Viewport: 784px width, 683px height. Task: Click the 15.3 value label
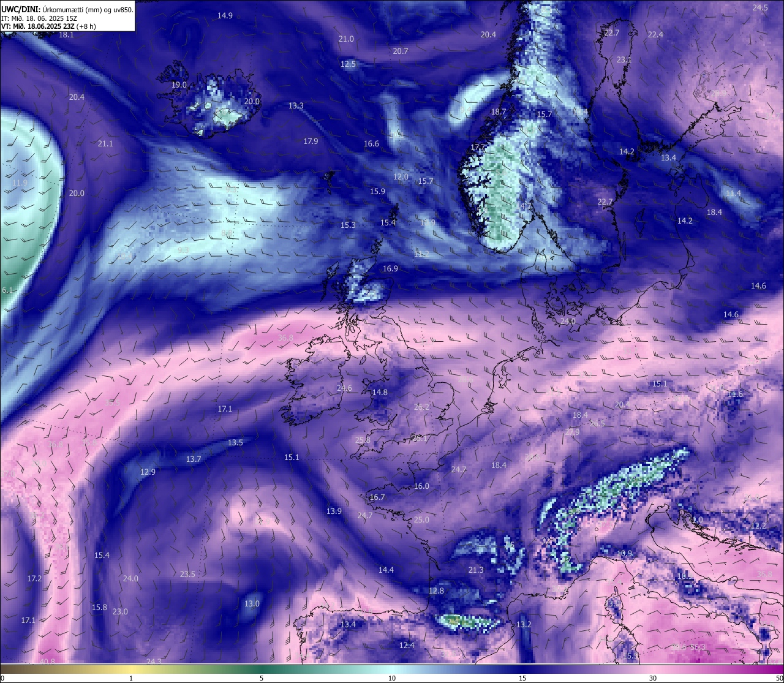348,225
